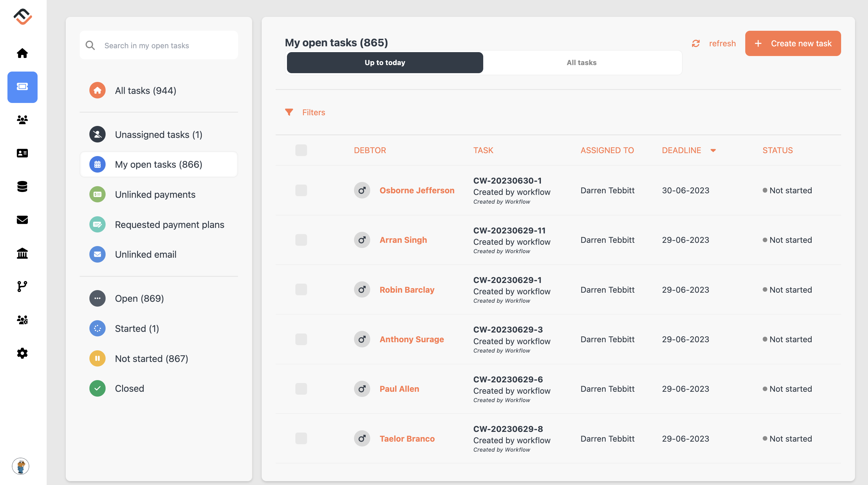This screenshot has width=868, height=485.
Task: Expand the Filters panel
Action: point(313,112)
